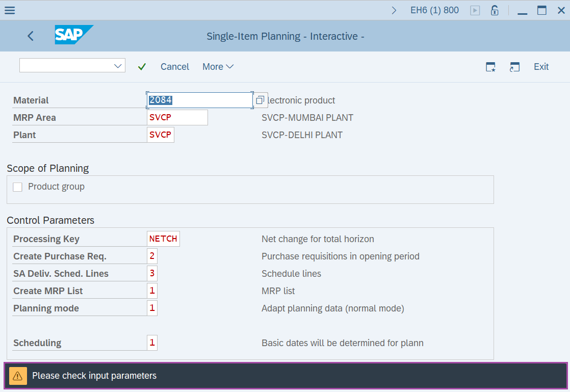This screenshot has height=392, width=570.
Task: Click the MRP Area input field
Action: 177,118
